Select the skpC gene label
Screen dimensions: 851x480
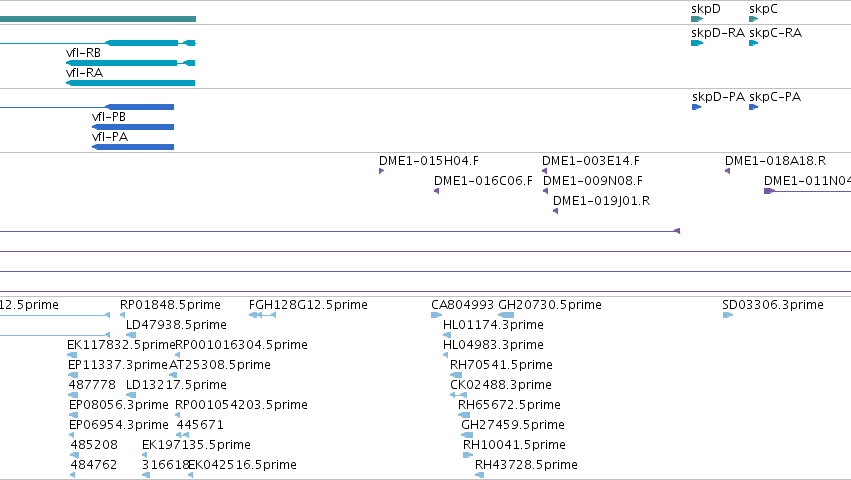[x=763, y=9]
